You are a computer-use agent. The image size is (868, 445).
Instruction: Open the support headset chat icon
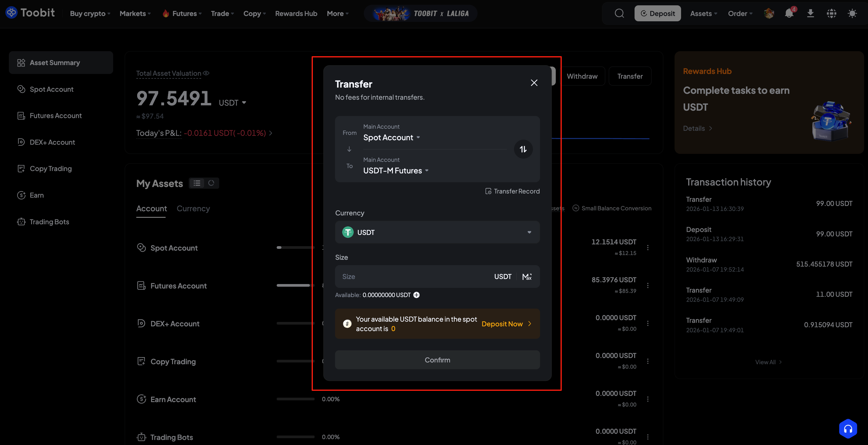tap(848, 428)
